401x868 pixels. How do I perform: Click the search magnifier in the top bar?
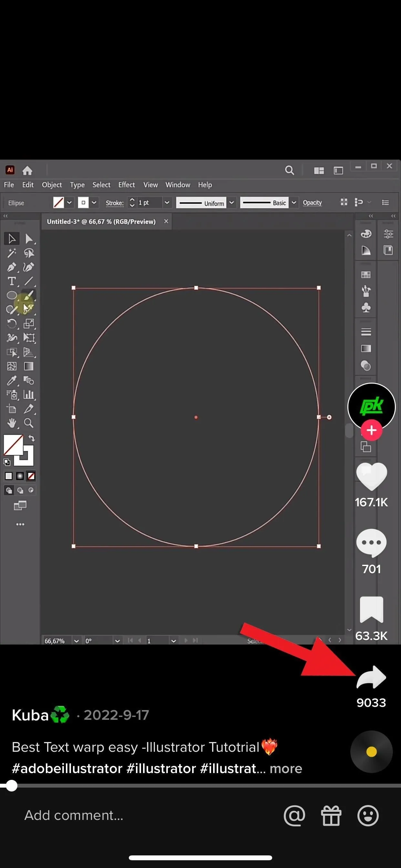click(290, 170)
